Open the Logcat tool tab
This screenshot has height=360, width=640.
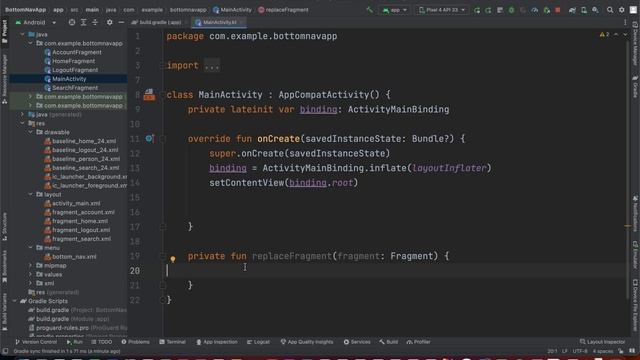tap(258, 342)
